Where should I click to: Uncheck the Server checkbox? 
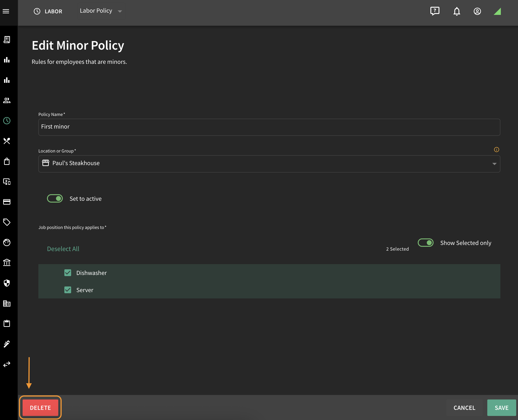click(x=68, y=290)
